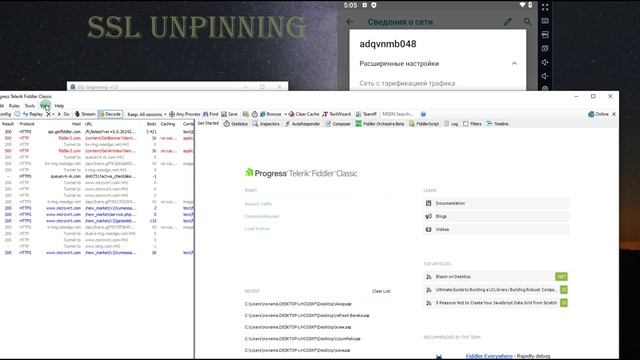
Task: Switch to the Composer tab
Action: click(338, 124)
